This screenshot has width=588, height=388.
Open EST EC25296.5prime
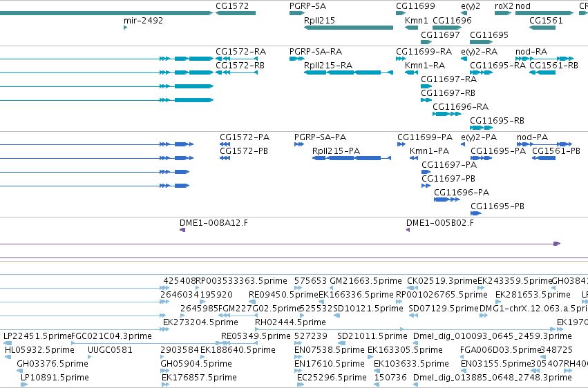tap(332, 378)
